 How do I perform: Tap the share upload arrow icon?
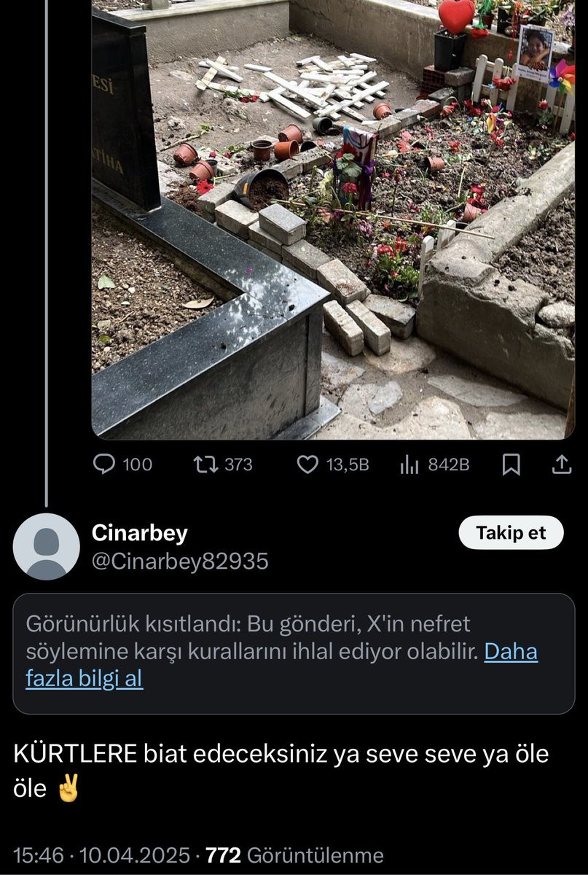coord(562,464)
